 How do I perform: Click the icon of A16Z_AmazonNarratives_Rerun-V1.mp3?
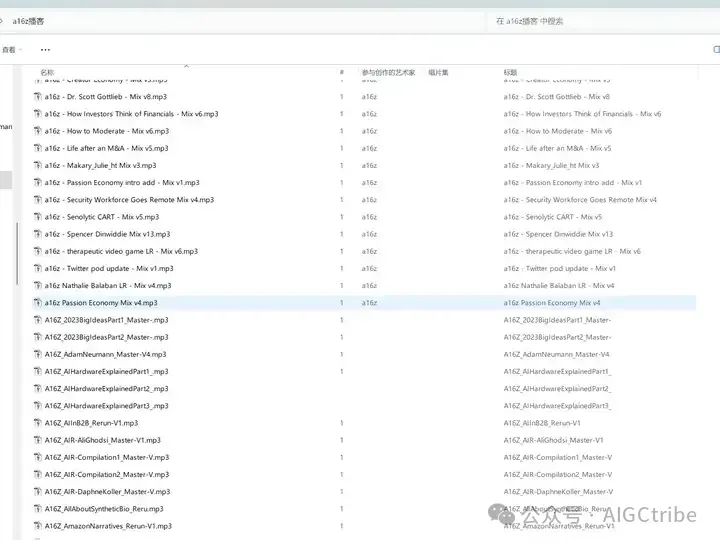[38, 526]
